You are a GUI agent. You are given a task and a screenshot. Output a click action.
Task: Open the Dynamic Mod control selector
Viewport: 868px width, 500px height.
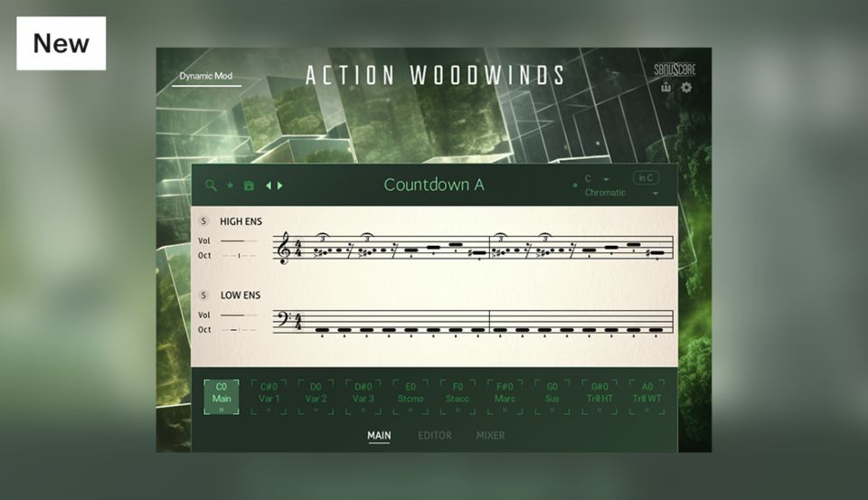(206, 77)
